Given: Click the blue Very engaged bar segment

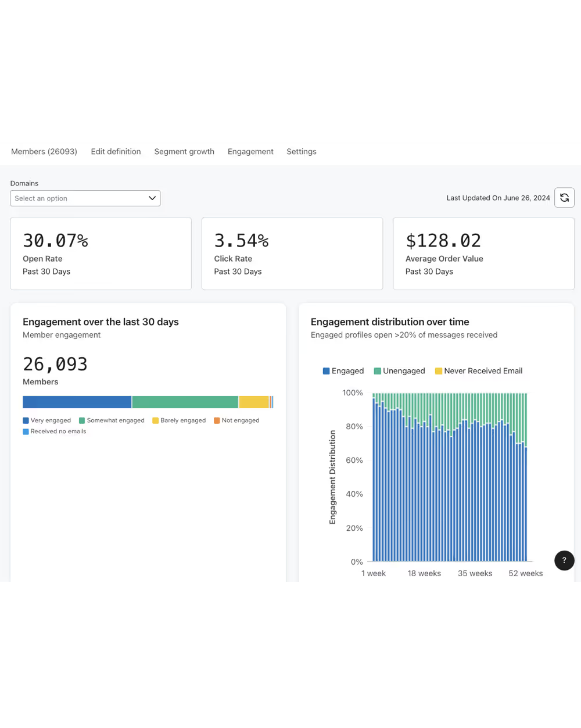Looking at the screenshot, I should tap(77, 402).
